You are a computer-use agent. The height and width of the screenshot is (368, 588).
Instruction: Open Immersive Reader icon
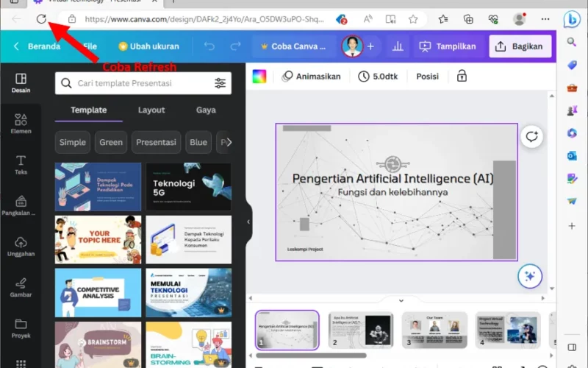pos(390,19)
